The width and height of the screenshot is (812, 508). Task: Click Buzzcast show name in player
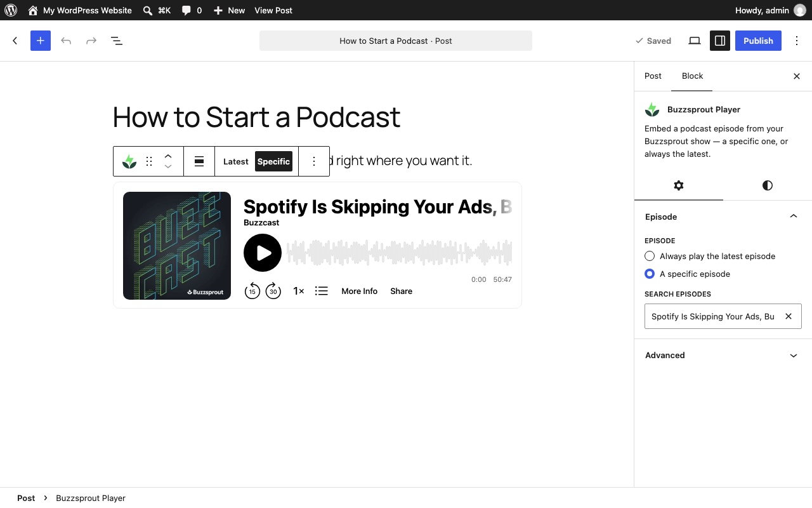(261, 222)
